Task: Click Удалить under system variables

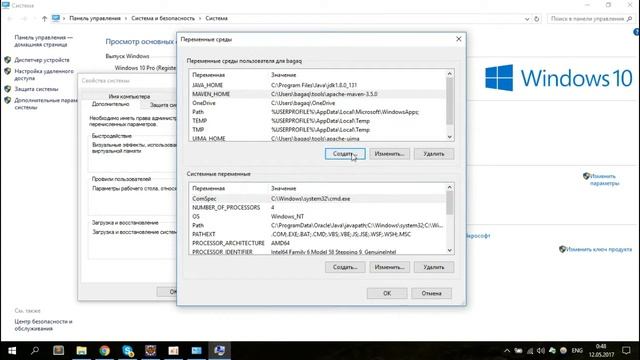Action: pos(433,267)
